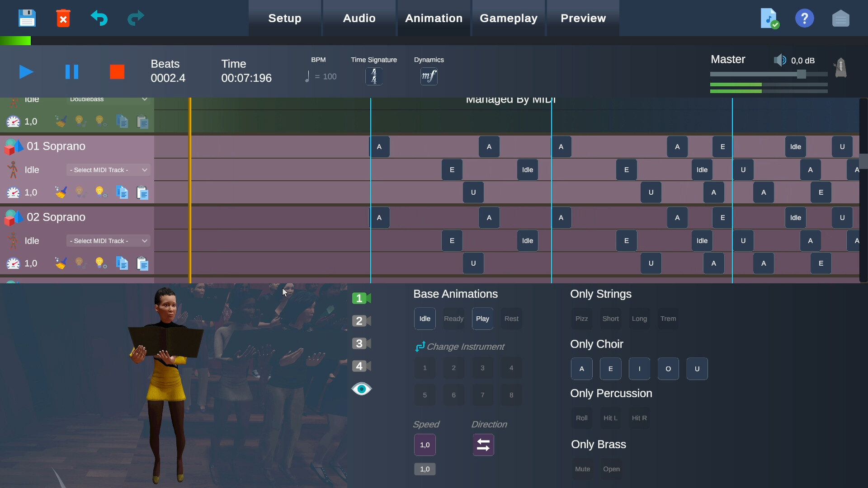Click the lightbulb with gear icon on 02 Soprano
The height and width of the screenshot is (488, 868).
(100, 263)
